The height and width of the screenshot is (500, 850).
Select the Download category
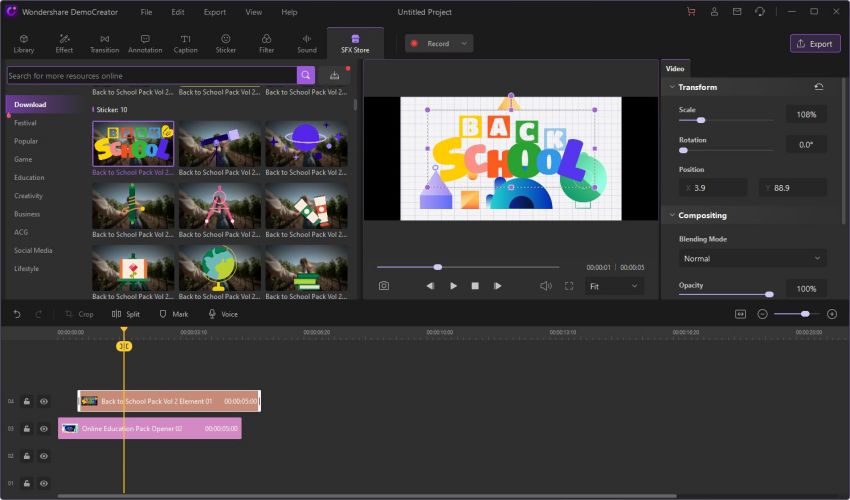click(x=30, y=104)
